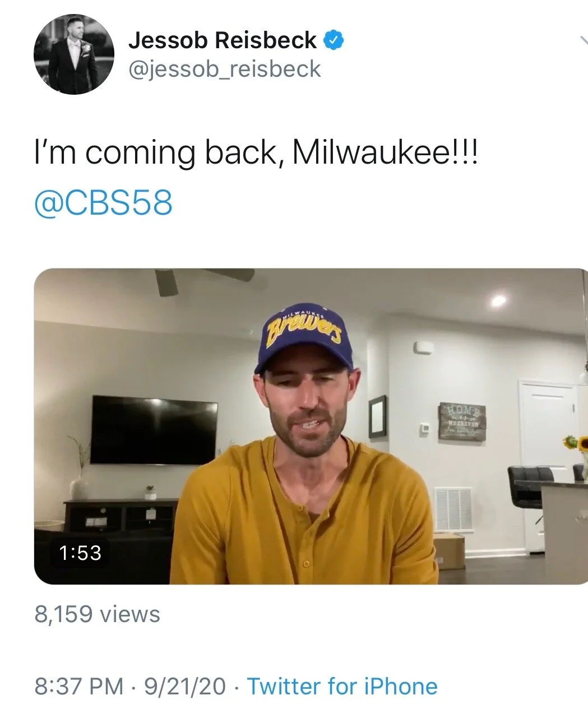Viewport: 588px width, 714px height.
Task: Click the 9/21/20 date
Action: point(186,686)
